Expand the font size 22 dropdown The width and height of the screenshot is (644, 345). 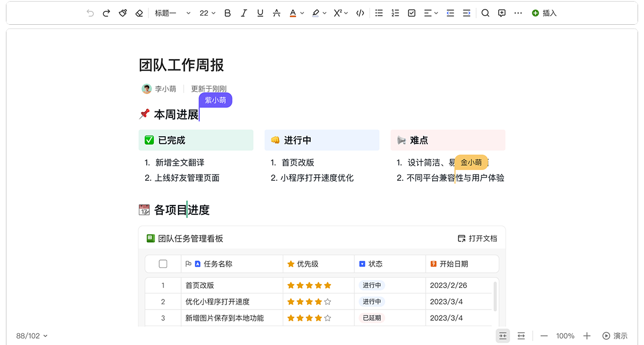pyautogui.click(x=207, y=13)
